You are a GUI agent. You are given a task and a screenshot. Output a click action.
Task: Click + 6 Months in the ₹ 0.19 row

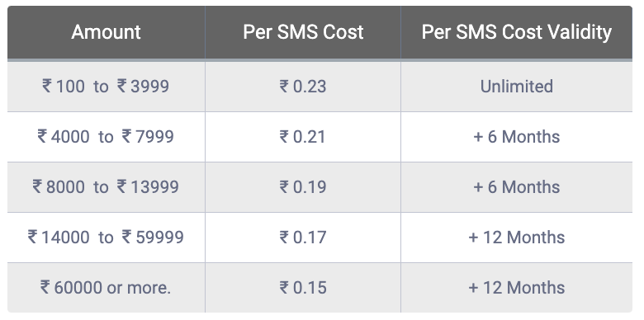pyautogui.click(x=517, y=187)
